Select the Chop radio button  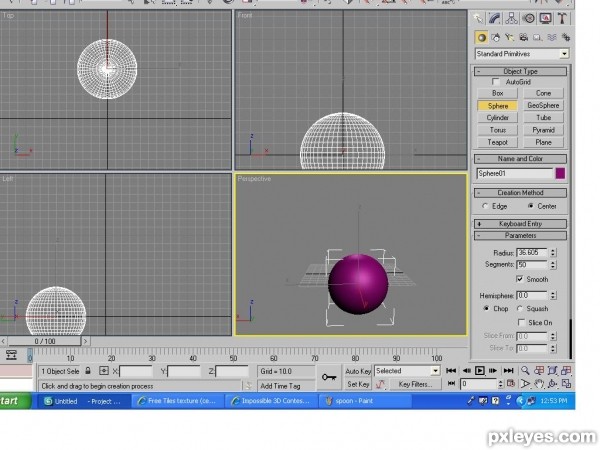(486, 308)
